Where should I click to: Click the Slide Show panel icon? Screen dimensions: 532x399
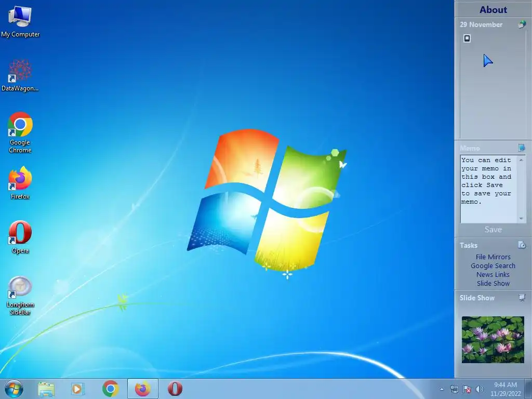tap(522, 298)
